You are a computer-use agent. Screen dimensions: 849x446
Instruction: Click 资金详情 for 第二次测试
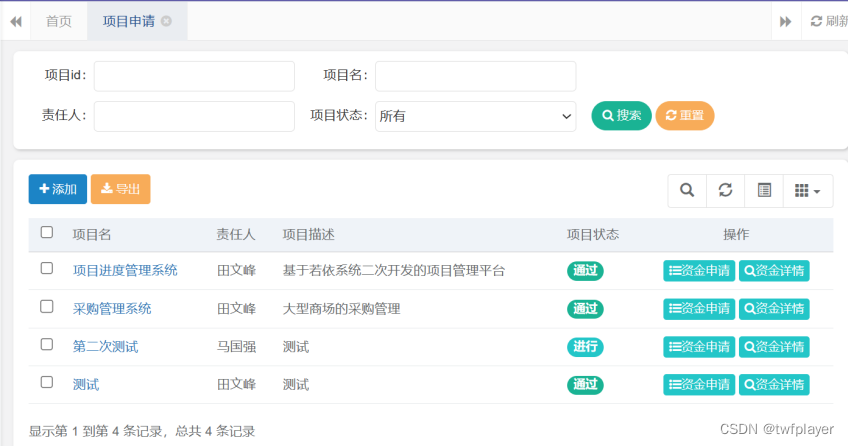coord(774,346)
